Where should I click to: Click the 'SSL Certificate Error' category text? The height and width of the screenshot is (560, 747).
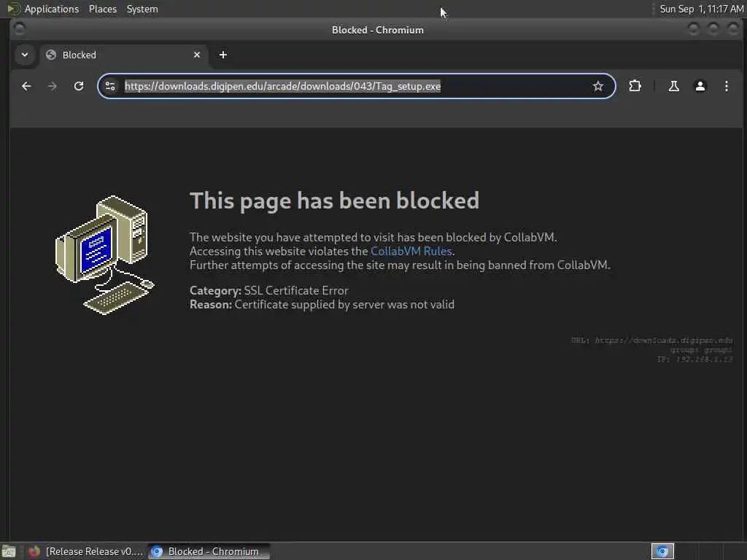click(296, 290)
